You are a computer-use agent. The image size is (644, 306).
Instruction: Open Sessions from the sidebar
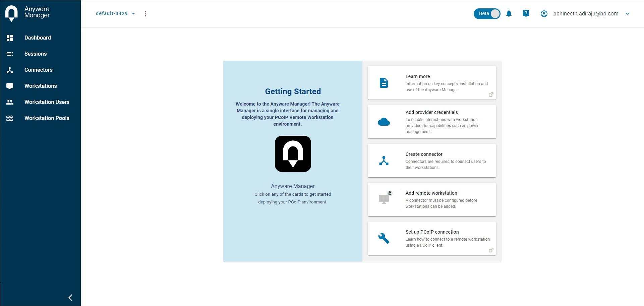(36, 54)
